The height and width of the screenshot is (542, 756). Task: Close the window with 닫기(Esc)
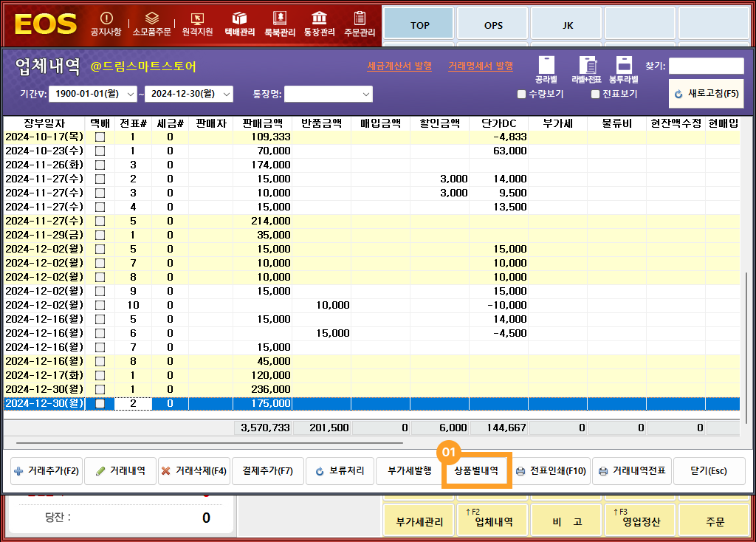point(708,471)
